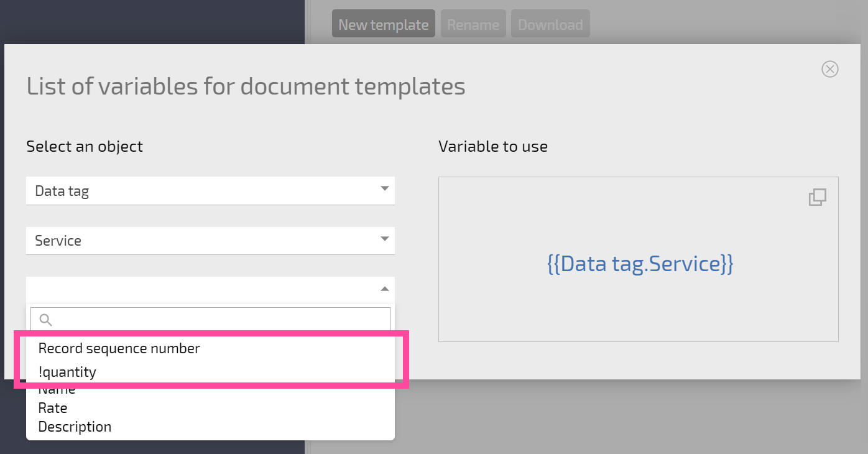This screenshot has height=454, width=868.
Task: Collapse the empty third dropdown
Action: click(210, 290)
